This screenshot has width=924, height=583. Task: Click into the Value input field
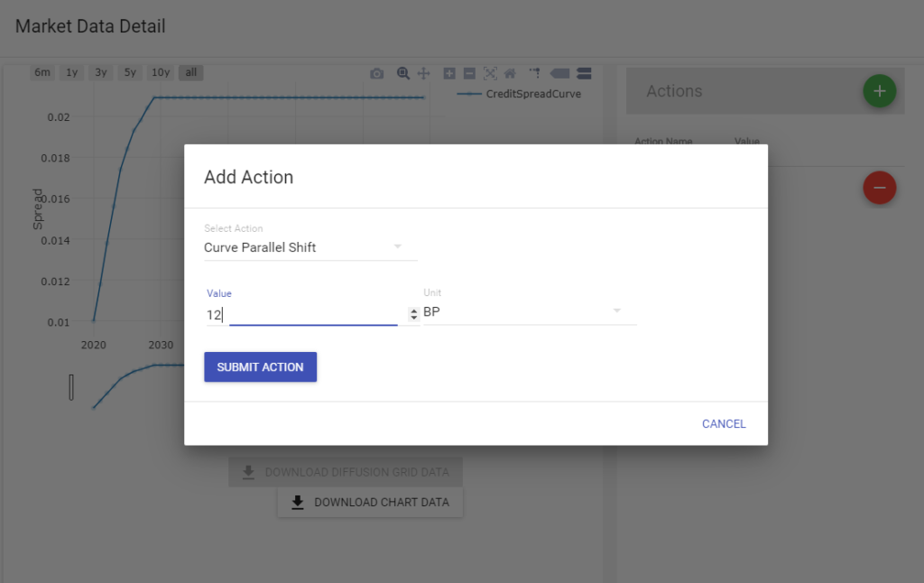(x=307, y=315)
